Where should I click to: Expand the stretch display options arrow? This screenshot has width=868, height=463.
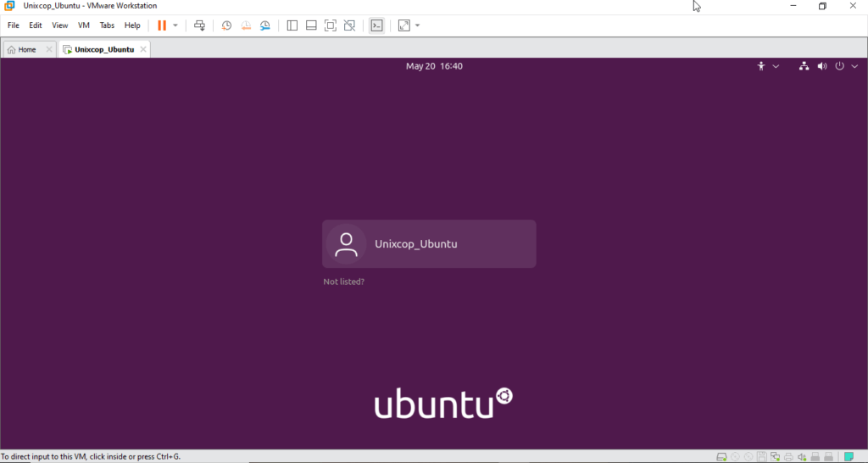click(417, 25)
